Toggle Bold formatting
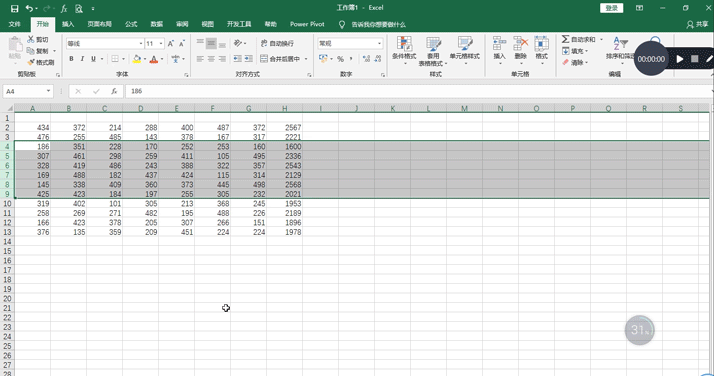 click(x=71, y=59)
